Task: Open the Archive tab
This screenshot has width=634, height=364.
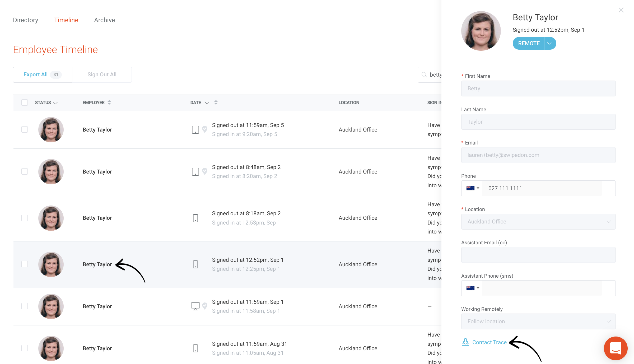Action: pos(105,20)
